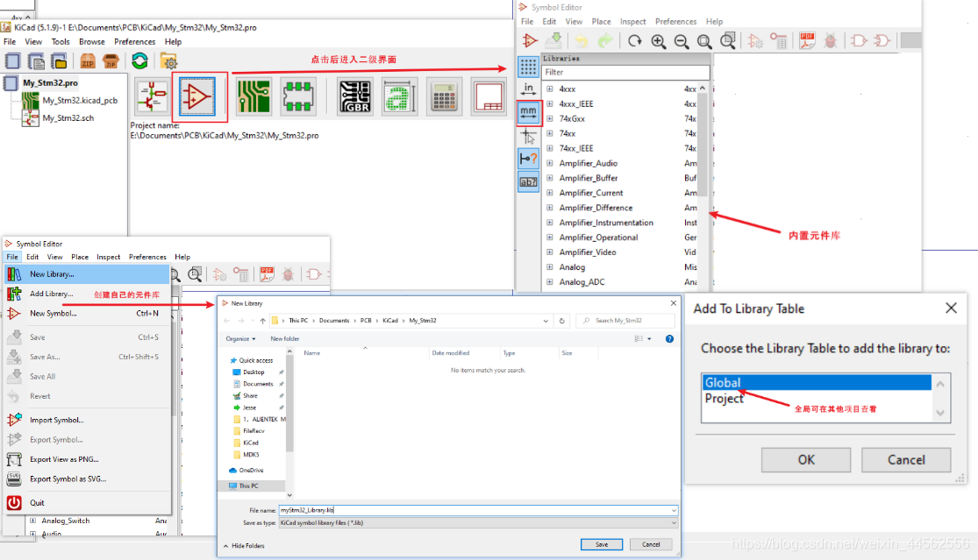
Task: Open the Footprint Editor icon
Action: pos(298,96)
